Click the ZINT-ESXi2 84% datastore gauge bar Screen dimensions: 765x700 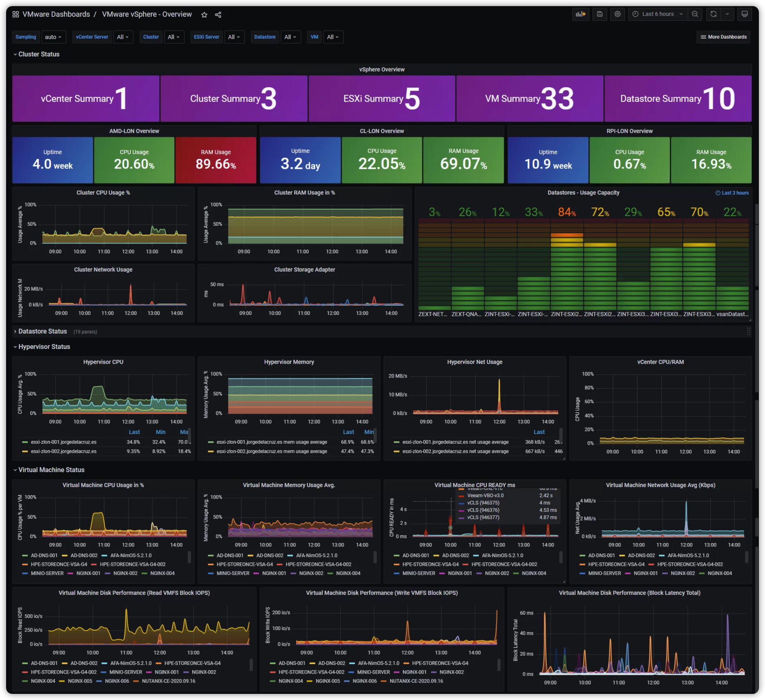pos(567,264)
